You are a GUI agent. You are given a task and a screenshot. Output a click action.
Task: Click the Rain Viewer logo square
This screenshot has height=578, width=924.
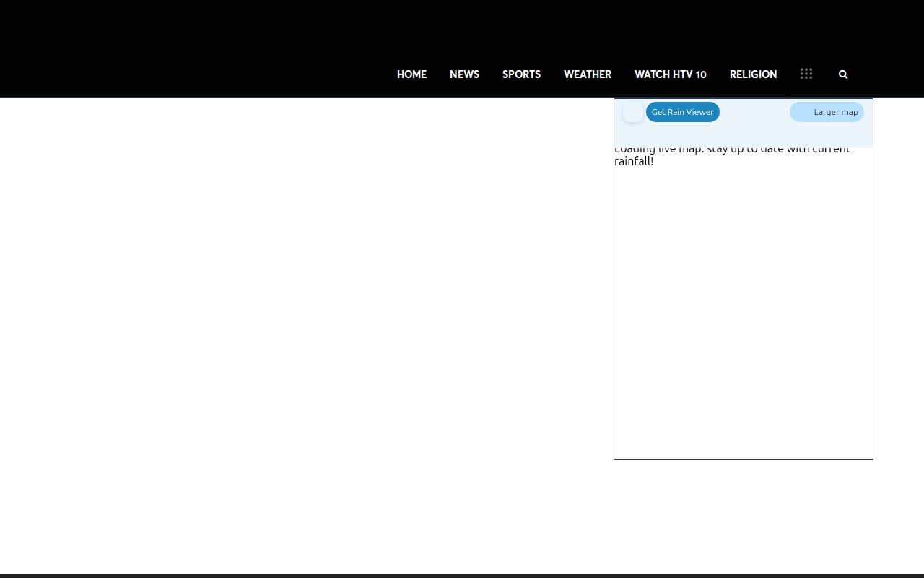coord(633,112)
